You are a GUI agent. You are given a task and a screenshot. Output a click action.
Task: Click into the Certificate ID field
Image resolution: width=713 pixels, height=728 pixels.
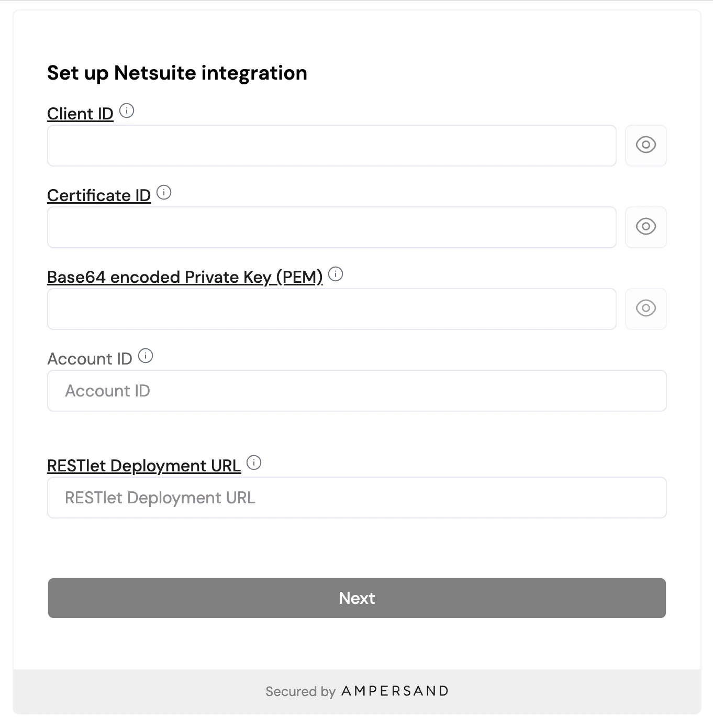click(331, 227)
